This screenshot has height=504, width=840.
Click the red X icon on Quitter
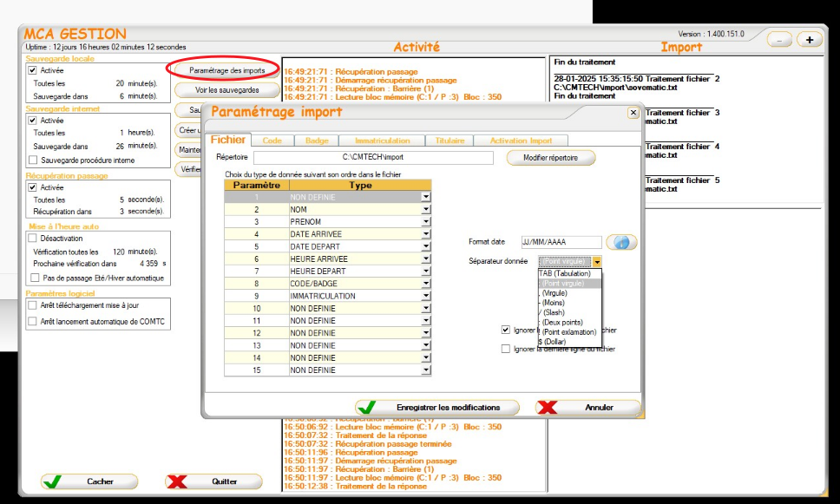(x=177, y=481)
